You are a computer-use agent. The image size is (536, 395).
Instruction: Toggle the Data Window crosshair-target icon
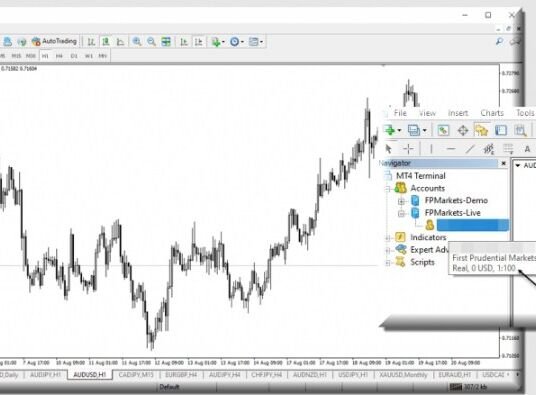(463, 130)
